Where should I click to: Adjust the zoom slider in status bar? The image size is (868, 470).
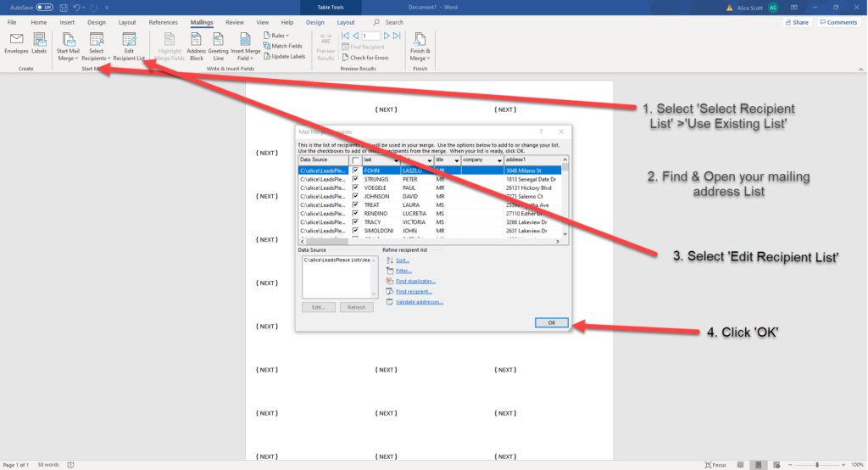pyautogui.click(x=817, y=465)
